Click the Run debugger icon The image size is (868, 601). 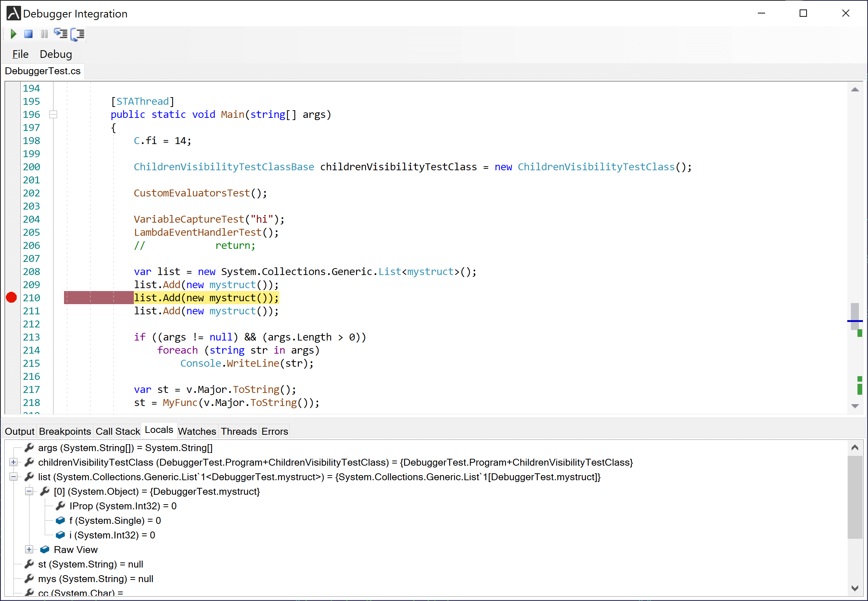(13, 34)
